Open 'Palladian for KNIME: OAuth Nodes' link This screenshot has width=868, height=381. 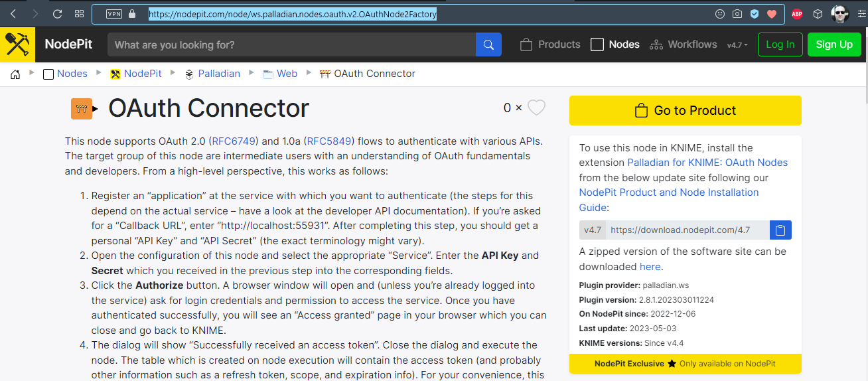707,163
